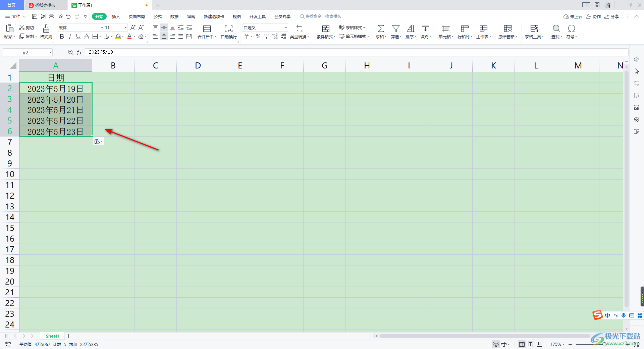The width and height of the screenshot is (644, 349).
Task: Click the currency format (¥) icon
Action: coord(247,36)
